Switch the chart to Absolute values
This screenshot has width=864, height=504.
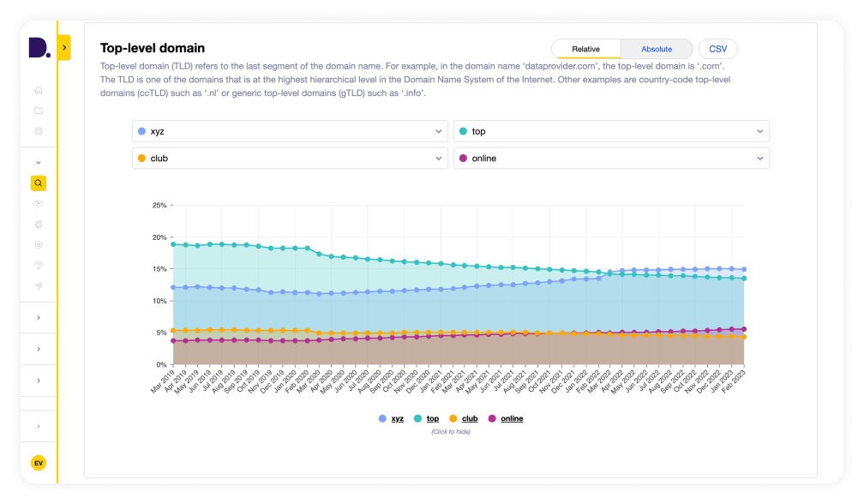click(x=657, y=49)
